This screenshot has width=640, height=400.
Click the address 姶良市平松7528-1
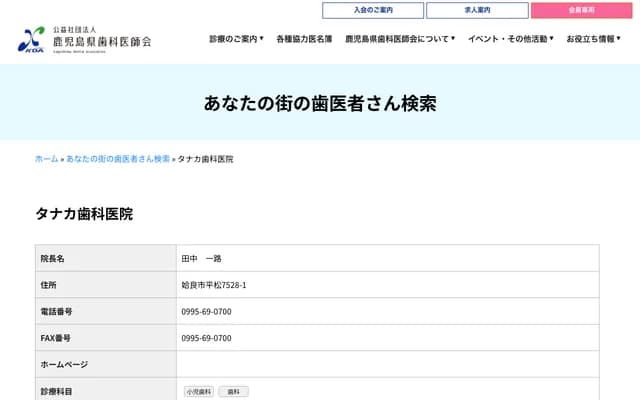pos(213,285)
